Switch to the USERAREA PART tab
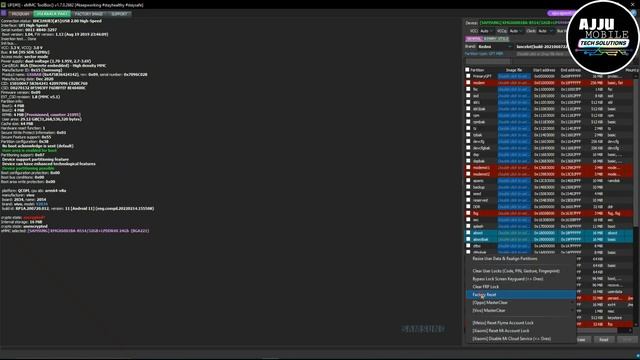 pos(52,14)
